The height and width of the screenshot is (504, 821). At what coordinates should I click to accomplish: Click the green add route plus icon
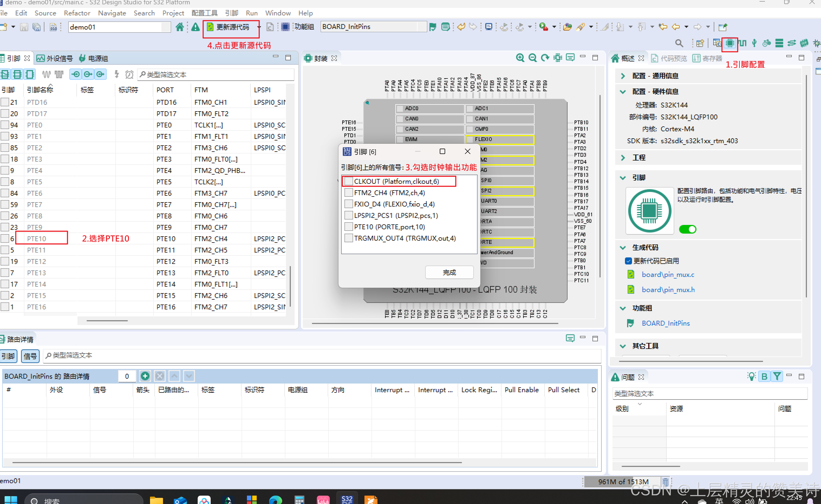tap(145, 376)
